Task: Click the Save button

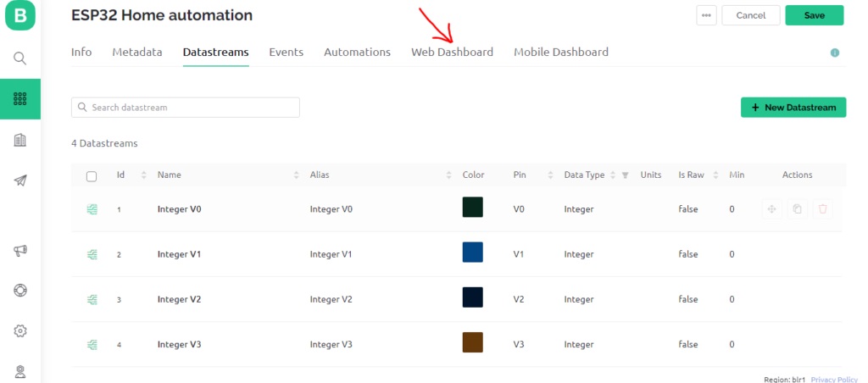Action: (815, 15)
